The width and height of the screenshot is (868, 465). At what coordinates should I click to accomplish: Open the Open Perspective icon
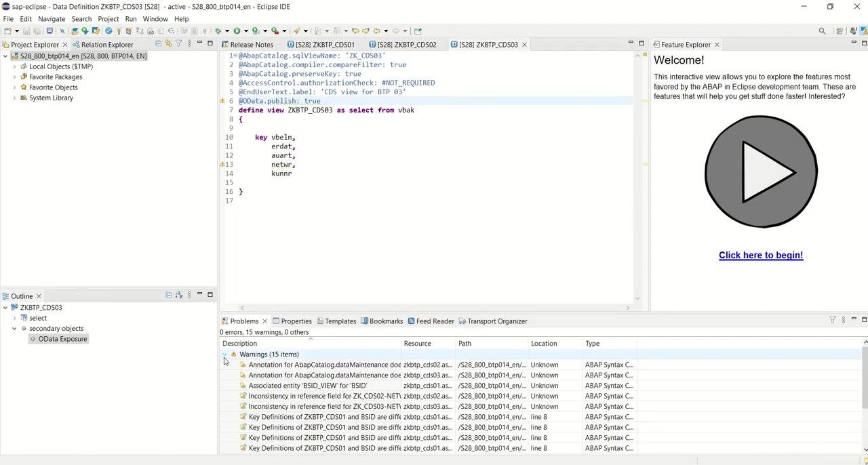[840, 31]
